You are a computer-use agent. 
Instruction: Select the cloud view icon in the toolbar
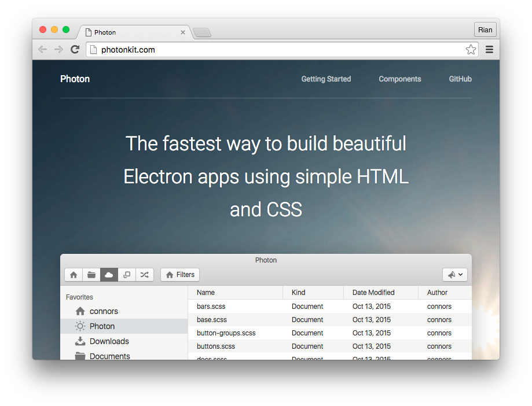(108, 275)
